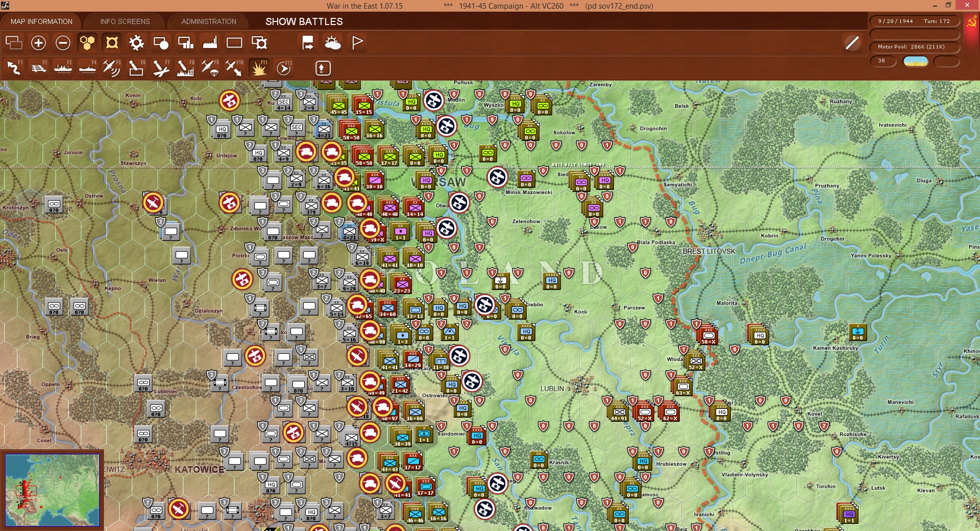Click the Sokolow town label
Image resolution: width=980 pixels, height=531 pixels.
564,133
